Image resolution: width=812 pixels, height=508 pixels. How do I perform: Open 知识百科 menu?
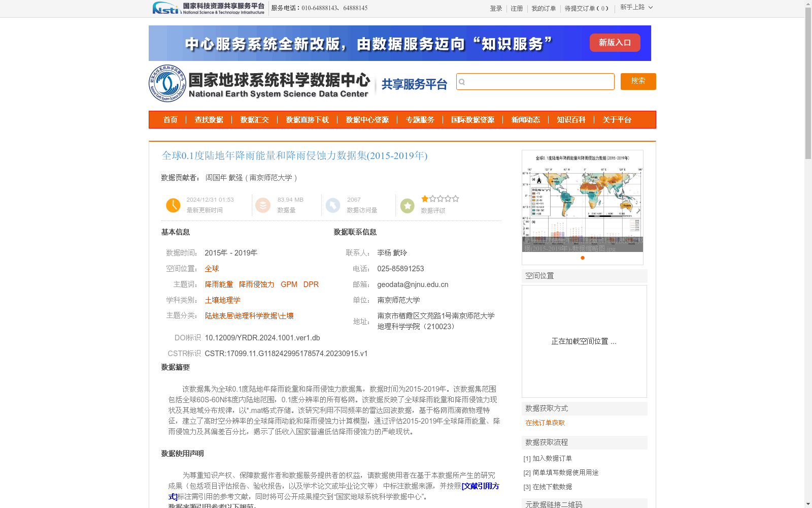point(571,120)
